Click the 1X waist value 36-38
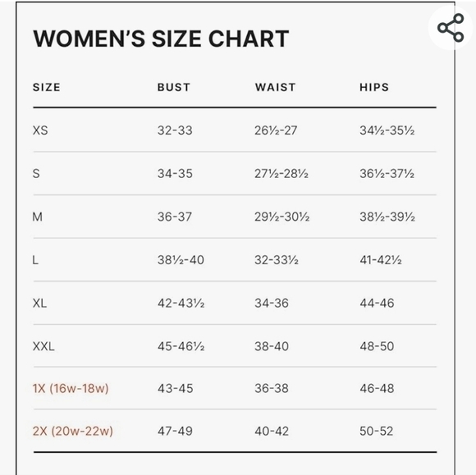 [x=272, y=388]
